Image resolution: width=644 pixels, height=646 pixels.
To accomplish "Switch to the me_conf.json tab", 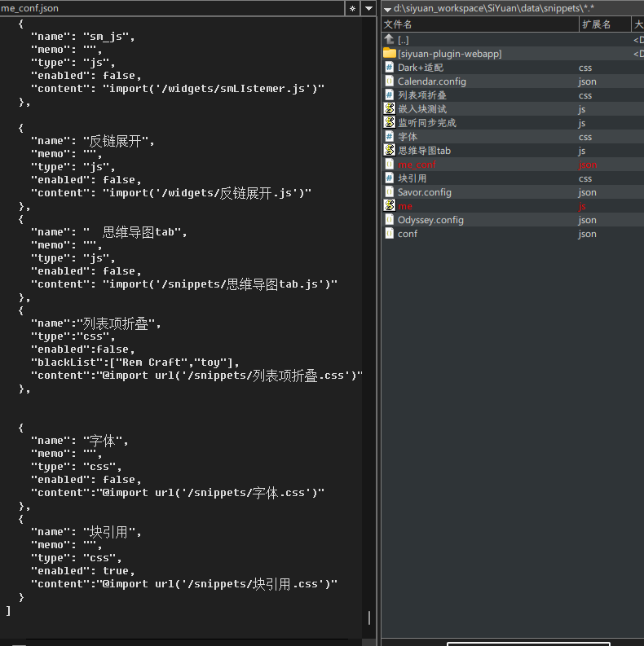I will click(x=31, y=8).
